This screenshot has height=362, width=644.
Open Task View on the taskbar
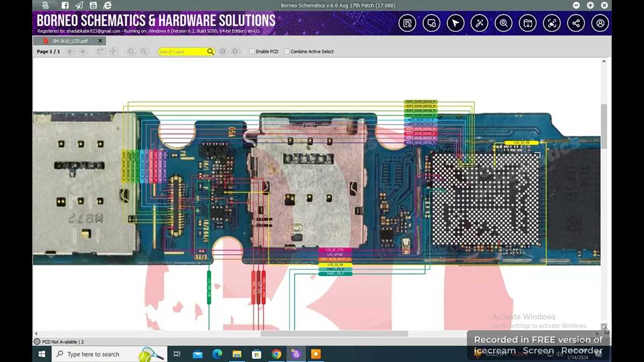point(177,354)
